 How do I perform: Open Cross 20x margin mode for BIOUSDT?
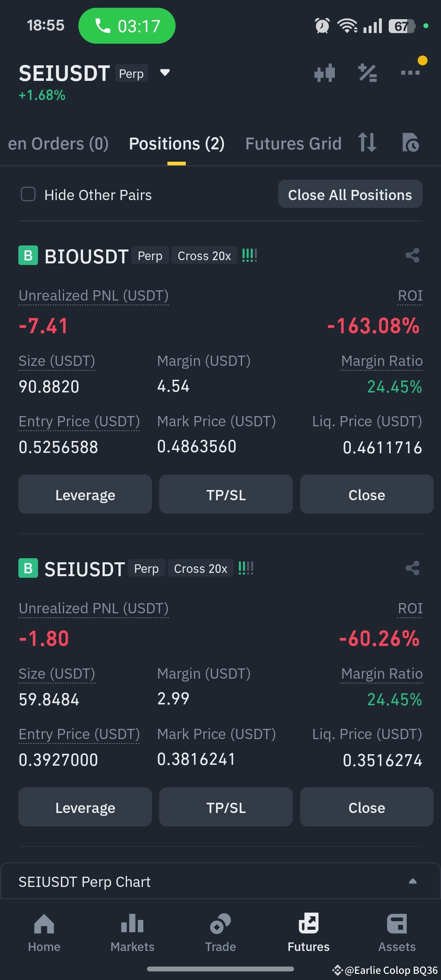pos(204,256)
